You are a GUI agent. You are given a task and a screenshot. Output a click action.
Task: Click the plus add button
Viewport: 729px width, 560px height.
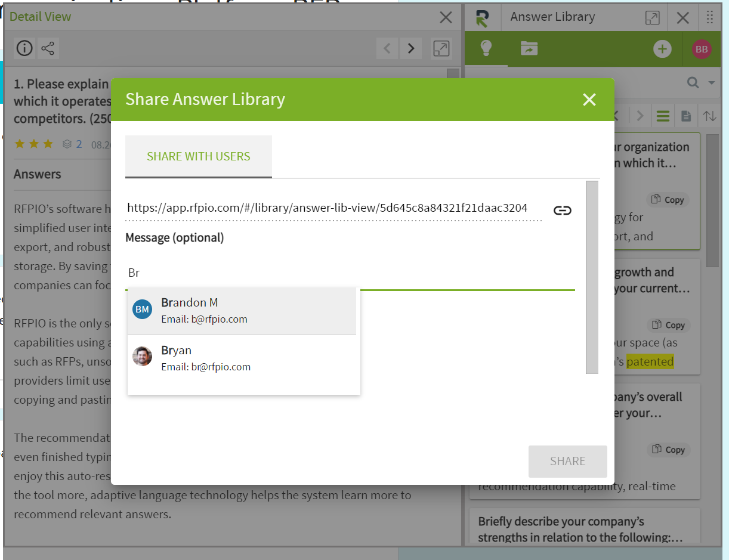coord(662,49)
